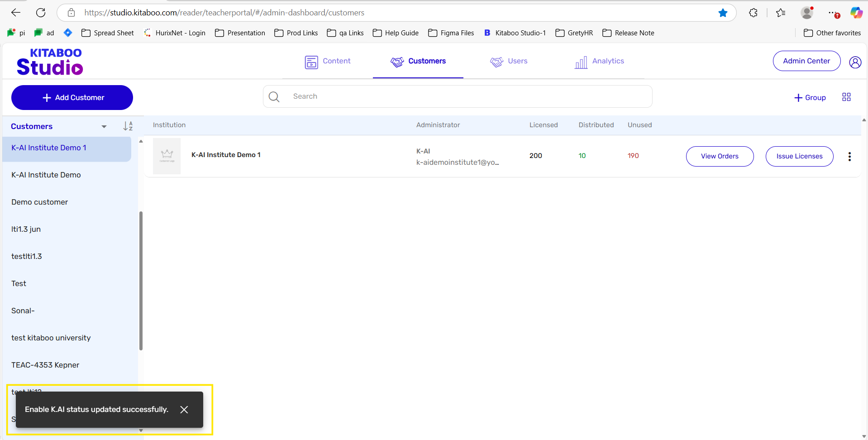Open the ad bookmark
This screenshot has width=868, height=440.
(44, 33)
